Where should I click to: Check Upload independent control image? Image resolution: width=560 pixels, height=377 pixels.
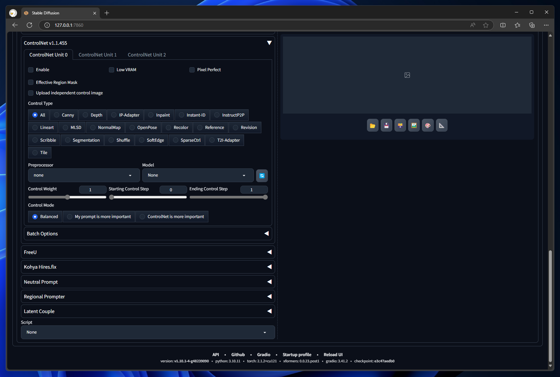point(31,93)
